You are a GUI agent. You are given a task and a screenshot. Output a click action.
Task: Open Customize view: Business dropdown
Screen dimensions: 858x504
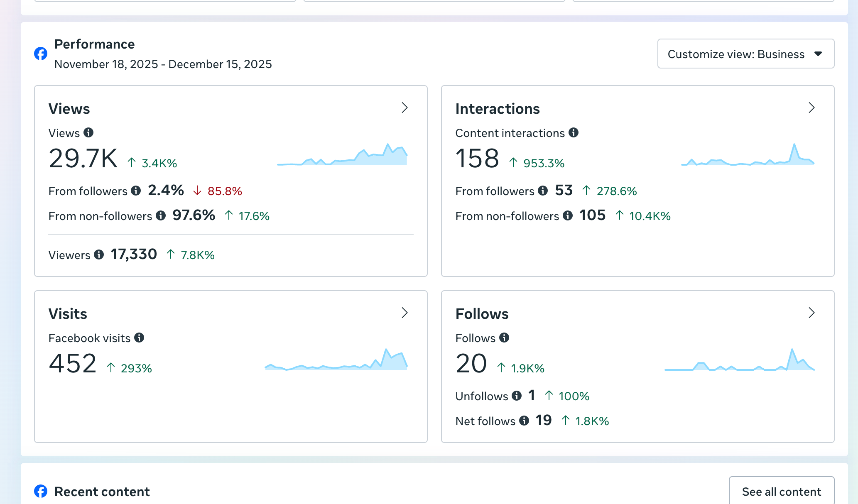pyautogui.click(x=745, y=54)
